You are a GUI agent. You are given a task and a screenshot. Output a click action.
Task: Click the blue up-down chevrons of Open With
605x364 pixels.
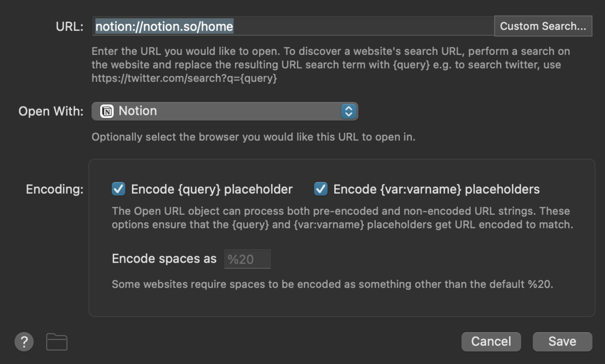(348, 111)
